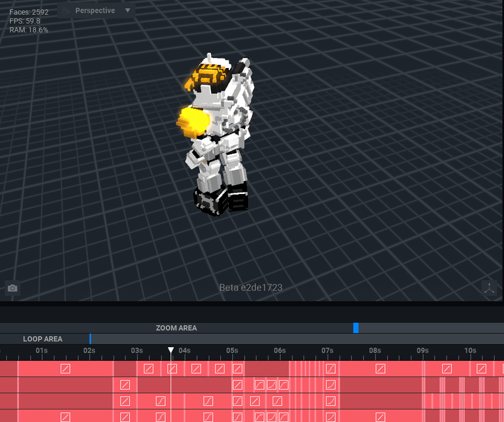
Task: Click the 10s mark on timeline ruler
Action: [x=470, y=350]
